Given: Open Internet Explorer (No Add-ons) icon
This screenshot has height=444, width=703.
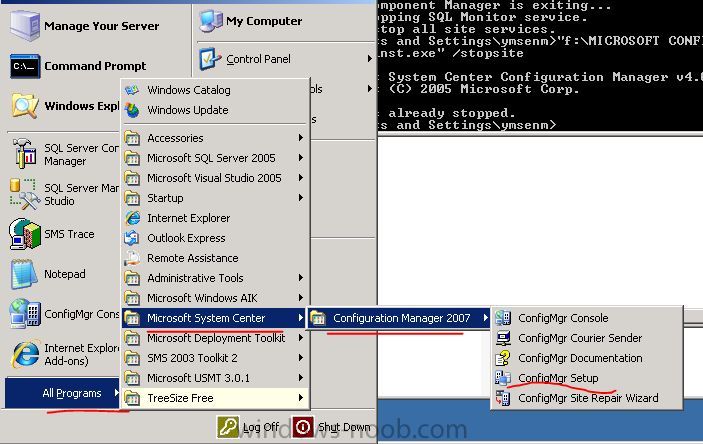Looking at the screenshot, I should click(x=25, y=353).
